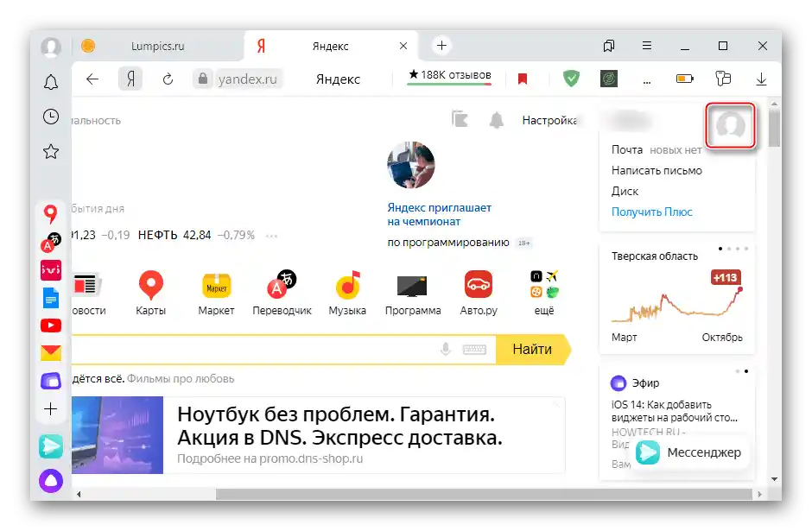
Task: Open Yandex Mail envelope in the sidebar
Action: point(50,351)
